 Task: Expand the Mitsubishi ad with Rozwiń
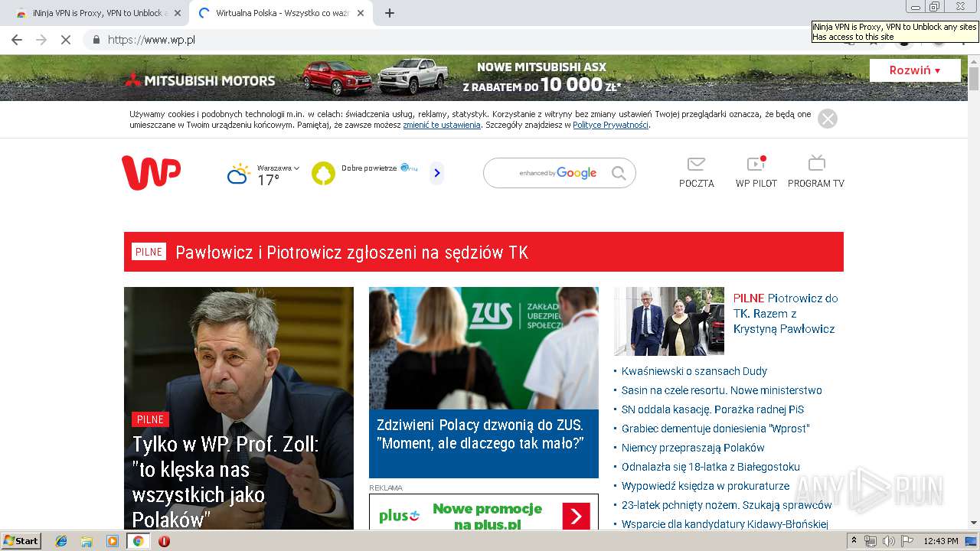(x=915, y=70)
